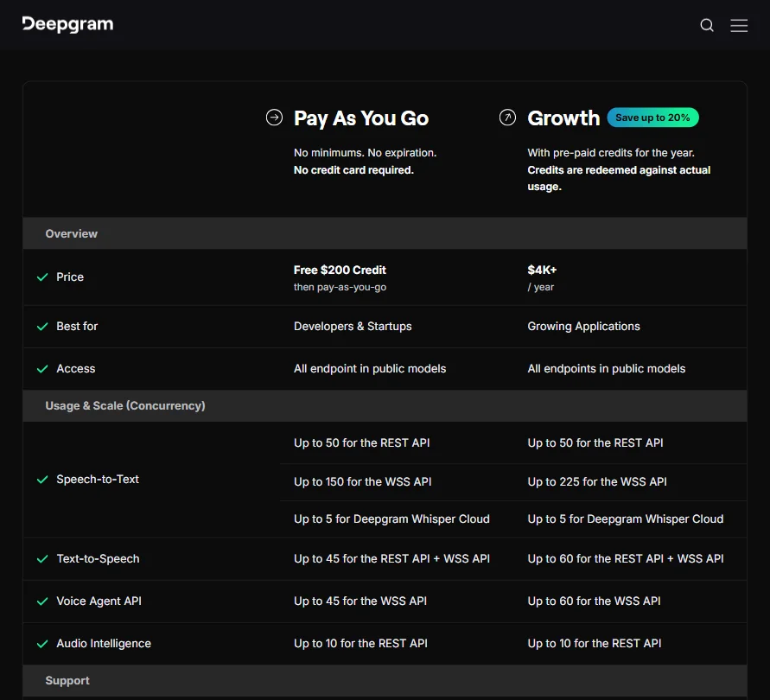The width and height of the screenshot is (770, 700).
Task: Click Credits are redeemed against actual usage text
Action: 619,178
